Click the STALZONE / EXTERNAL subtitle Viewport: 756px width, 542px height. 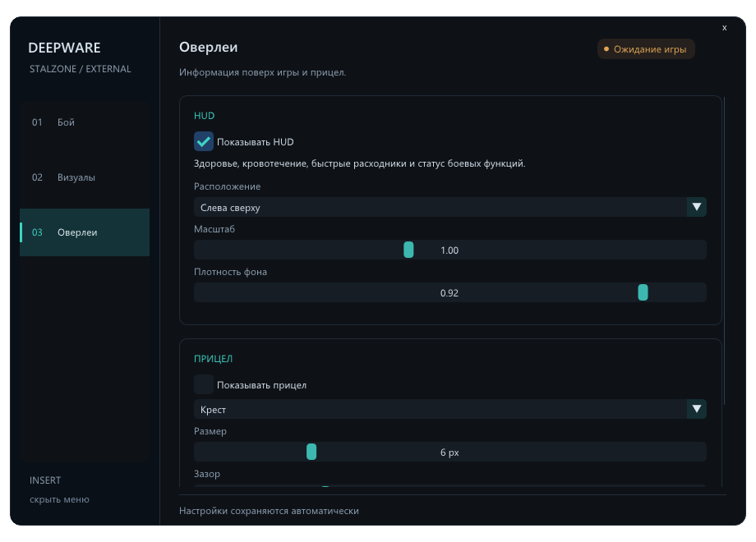tap(80, 69)
